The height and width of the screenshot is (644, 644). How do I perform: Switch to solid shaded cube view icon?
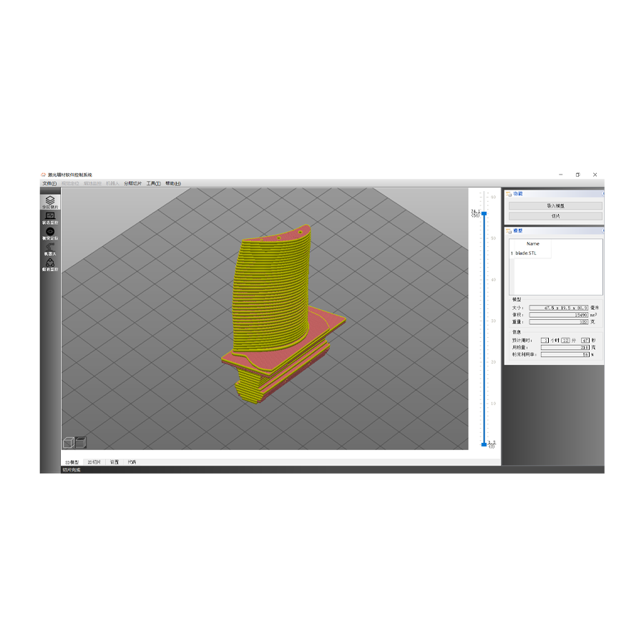point(81,442)
